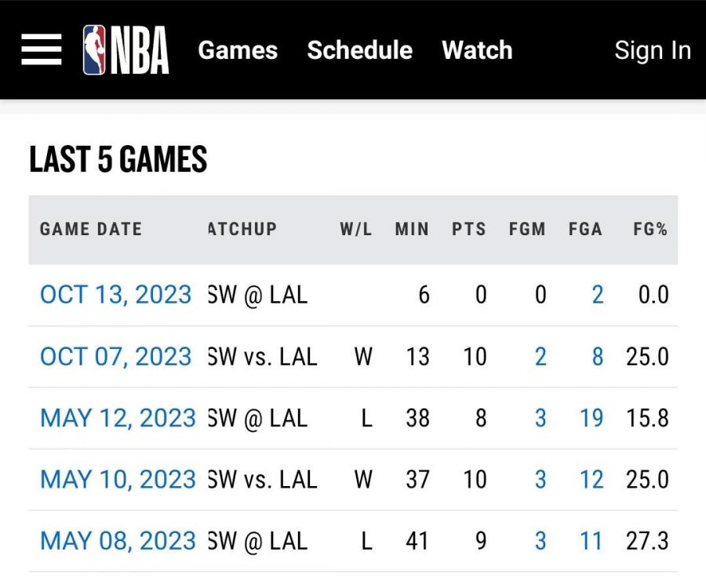Viewport: 706px width, 588px height.
Task: Click the GAME DATE column header
Action: [x=91, y=230]
